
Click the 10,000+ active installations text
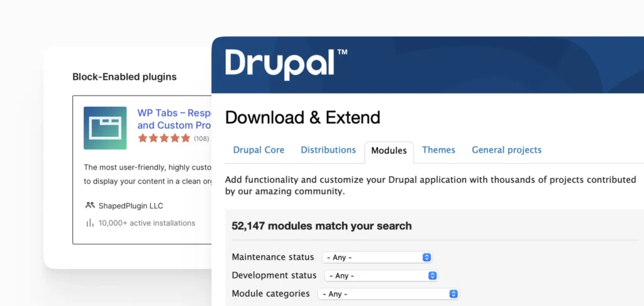pyautogui.click(x=147, y=223)
